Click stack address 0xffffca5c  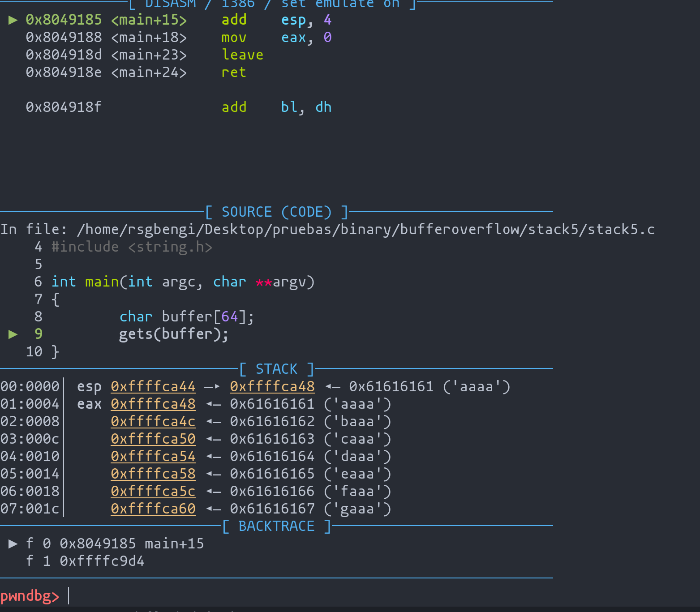(153, 491)
